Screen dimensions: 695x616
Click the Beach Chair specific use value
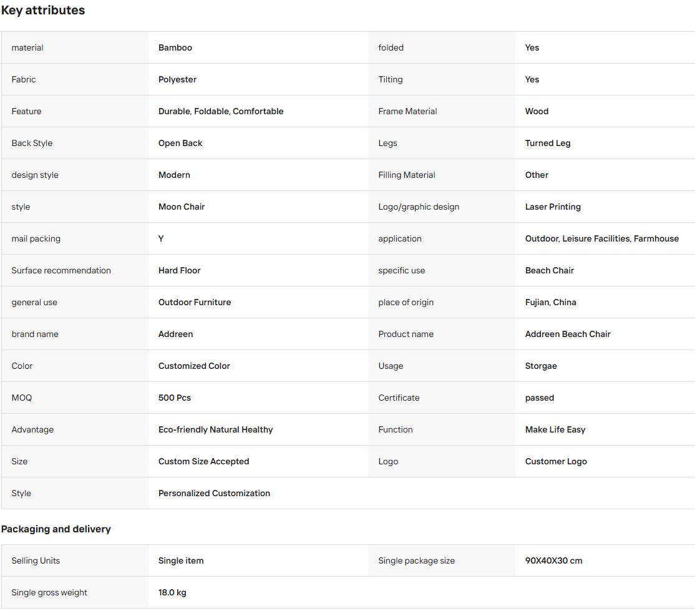(549, 270)
